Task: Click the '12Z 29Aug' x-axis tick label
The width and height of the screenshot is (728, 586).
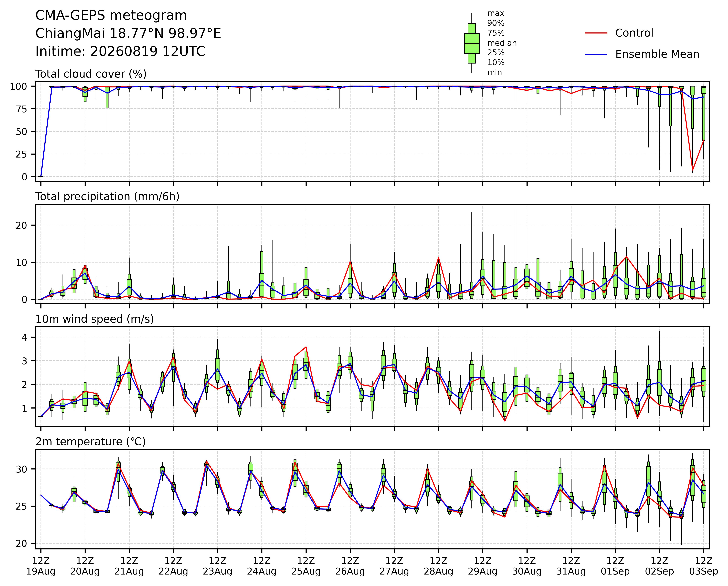Action: click(x=482, y=566)
